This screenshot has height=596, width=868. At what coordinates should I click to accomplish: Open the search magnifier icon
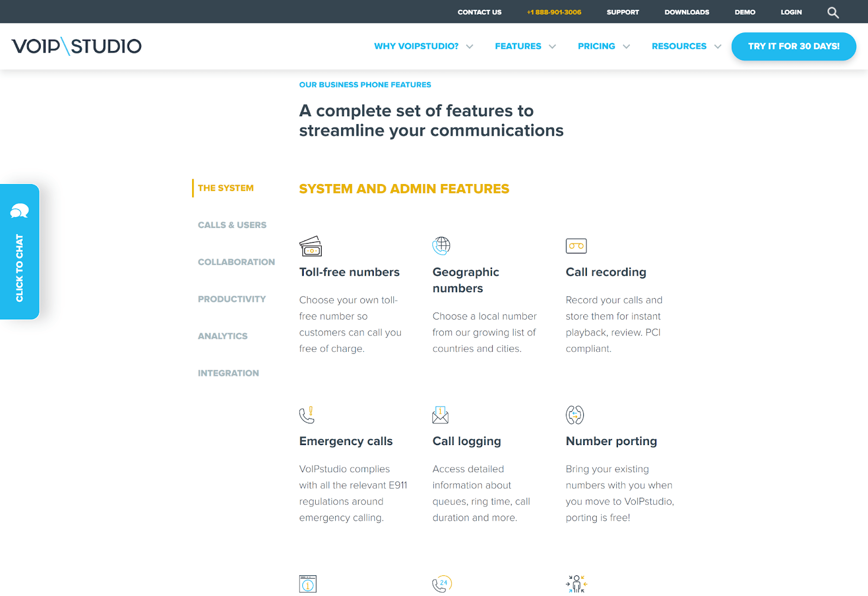point(833,12)
